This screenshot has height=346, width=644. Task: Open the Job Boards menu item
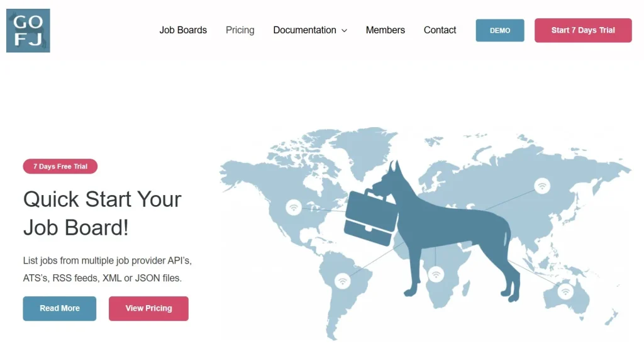coord(183,30)
